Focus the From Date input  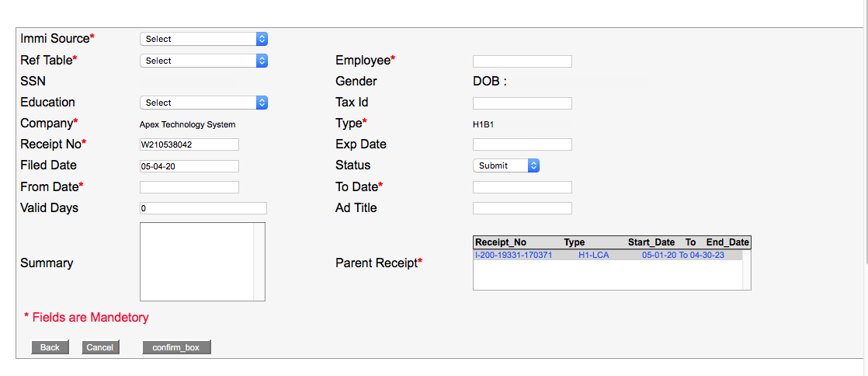[x=189, y=187]
